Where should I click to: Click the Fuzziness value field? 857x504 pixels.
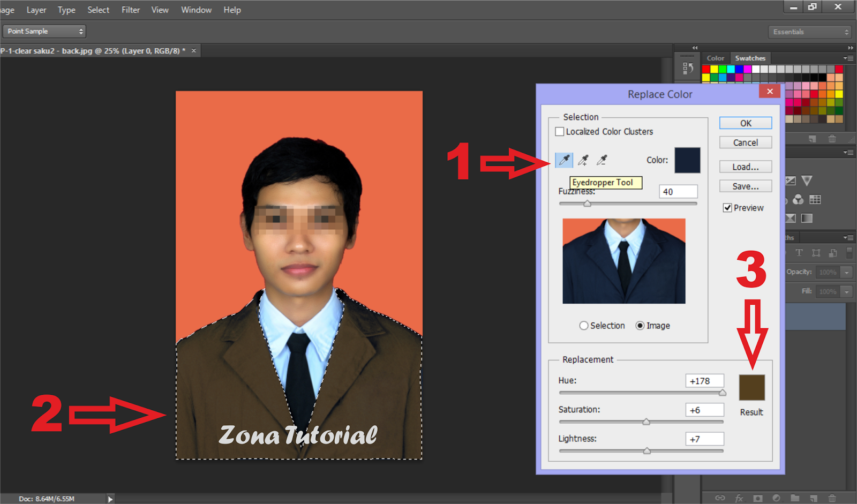point(678,192)
